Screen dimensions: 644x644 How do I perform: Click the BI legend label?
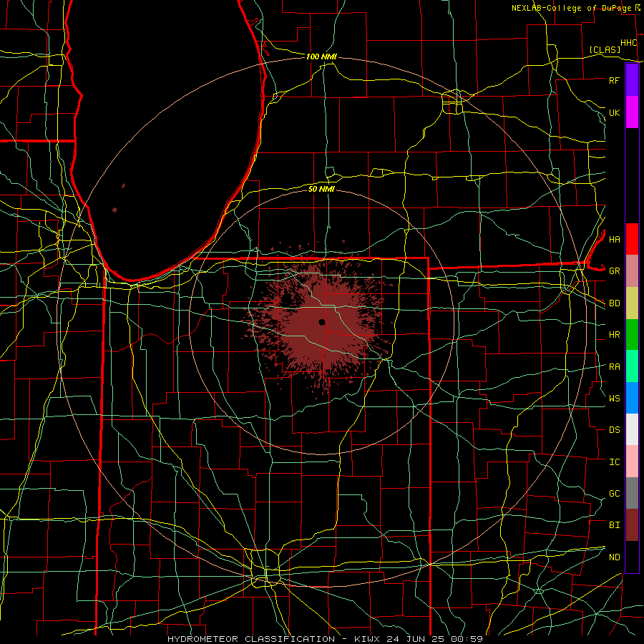pyautogui.click(x=614, y=525)
